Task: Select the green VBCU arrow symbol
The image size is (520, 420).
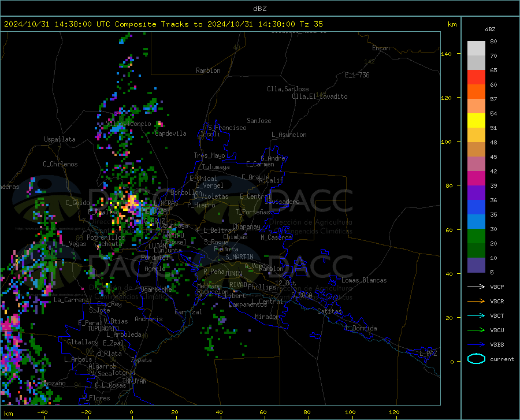Action: point(476,330)
